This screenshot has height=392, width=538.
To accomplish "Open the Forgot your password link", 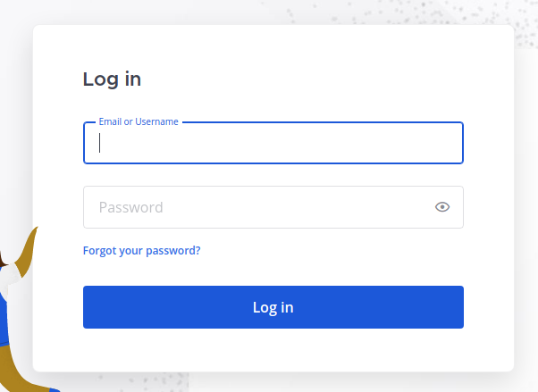I will (141, 251).
